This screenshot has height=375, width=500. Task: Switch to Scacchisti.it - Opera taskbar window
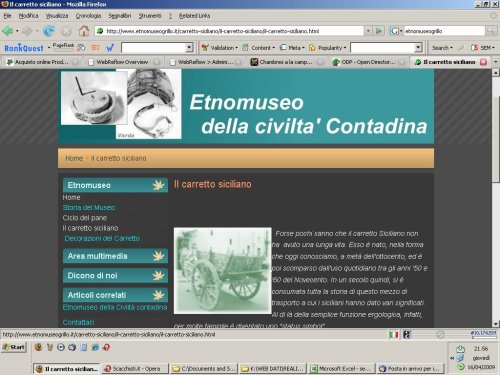coord(135,369)
